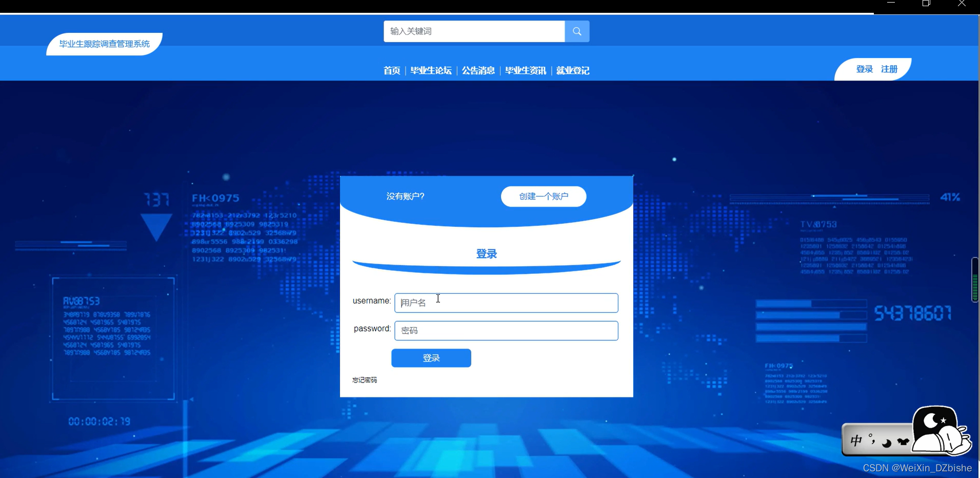
Task: Click 创建一个账户 button
Action: [x=544, y=196]
